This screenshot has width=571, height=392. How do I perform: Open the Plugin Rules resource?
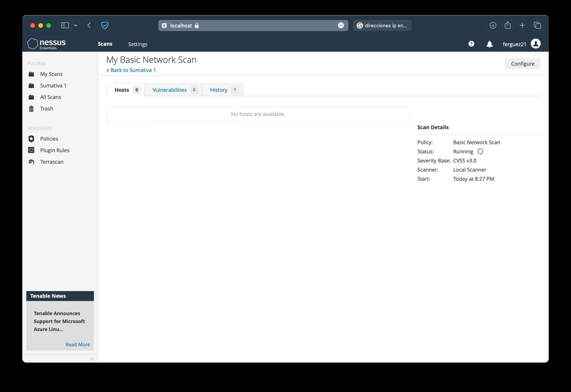pos(54,150)
